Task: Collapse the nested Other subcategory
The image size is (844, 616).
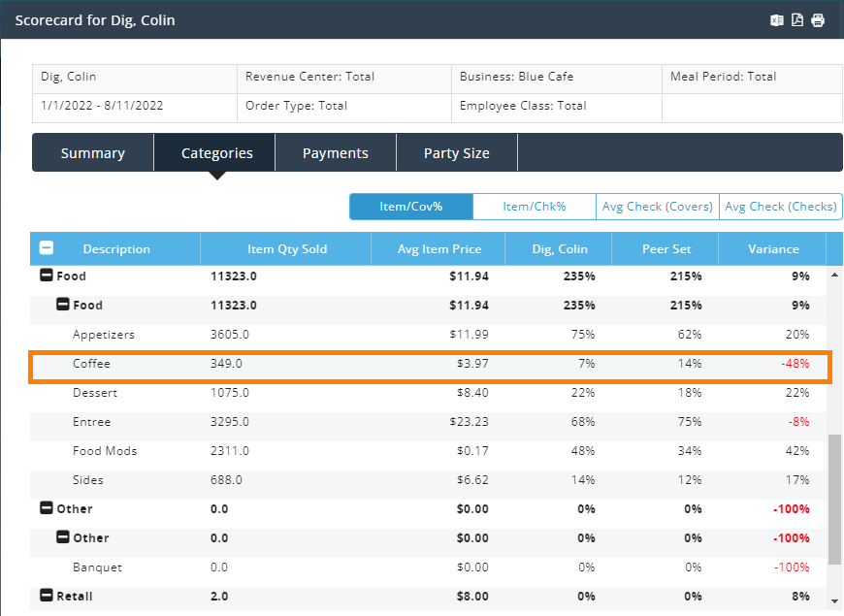Action: [63, 538]
